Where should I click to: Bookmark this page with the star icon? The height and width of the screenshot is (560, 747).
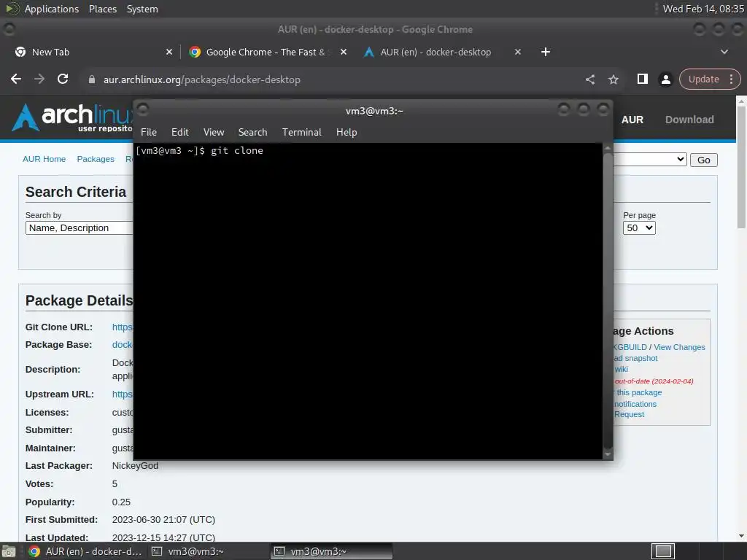coord(613,79)
